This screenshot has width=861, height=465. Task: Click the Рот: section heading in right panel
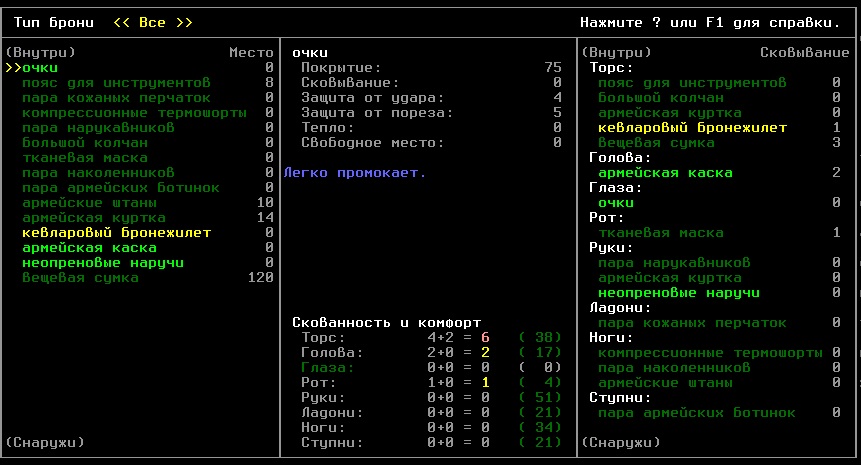coord(607,217)
